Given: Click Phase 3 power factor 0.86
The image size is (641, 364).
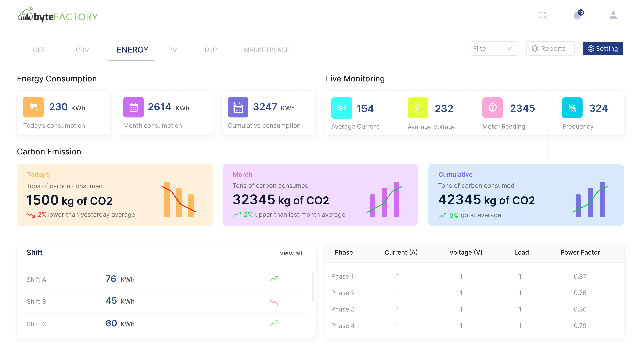Looking at the screenshot, I should pyautogui.click(x=580, y=309).
